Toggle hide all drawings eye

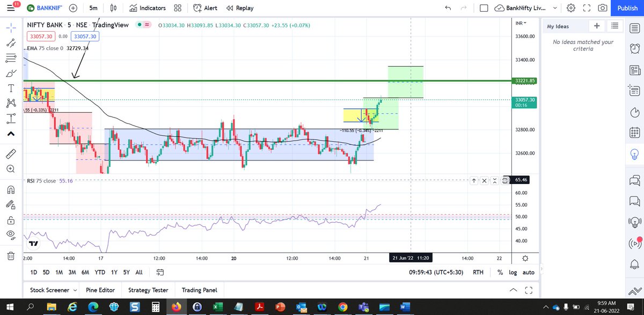[11, 235]
